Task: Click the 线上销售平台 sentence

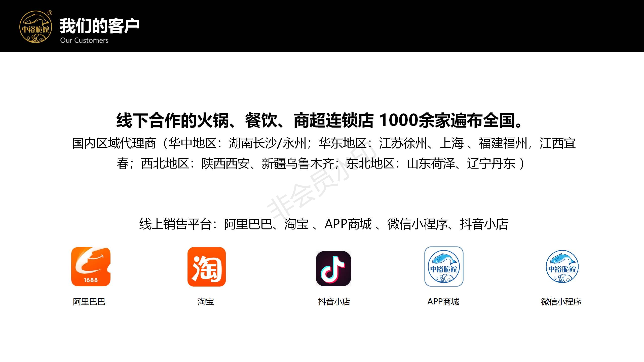Action: (x=324, y=224)
